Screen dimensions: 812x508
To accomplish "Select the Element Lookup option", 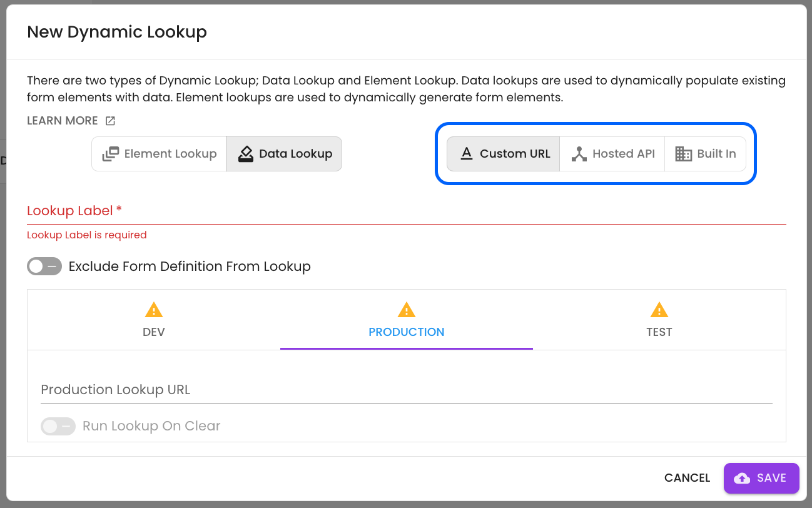I will [x=160, y=154].
